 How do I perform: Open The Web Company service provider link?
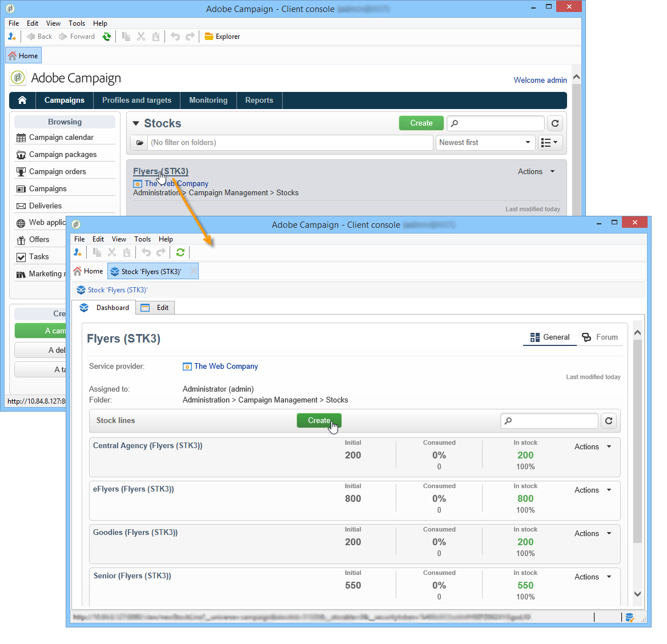point(226,366)
